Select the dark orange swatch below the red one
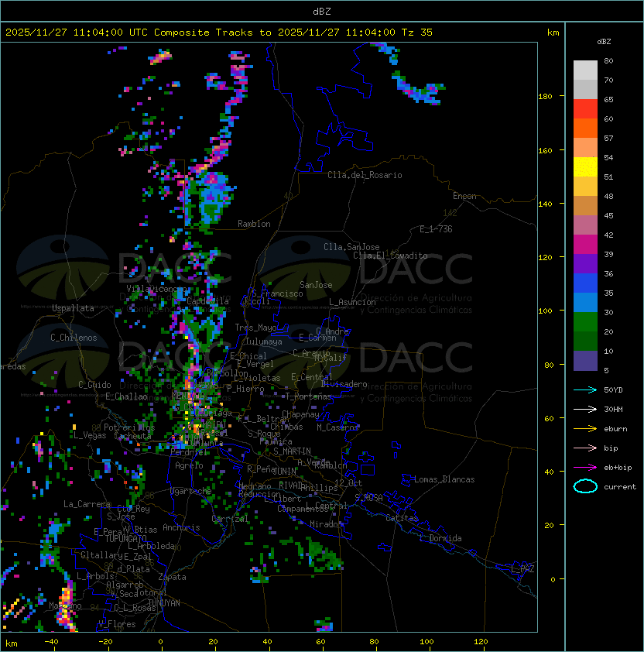Viewport: 644px width, 652px height. pyautogui.click(x=585, y=129)
